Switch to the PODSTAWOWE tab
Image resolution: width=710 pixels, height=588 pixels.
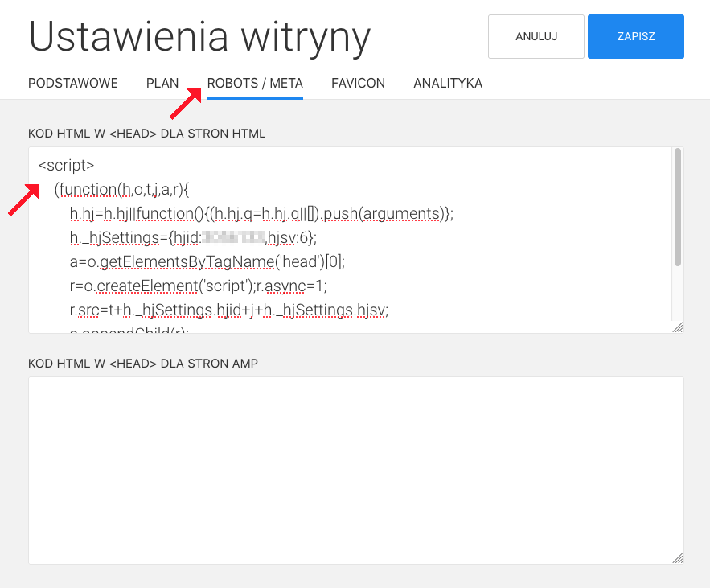point(72,83)
